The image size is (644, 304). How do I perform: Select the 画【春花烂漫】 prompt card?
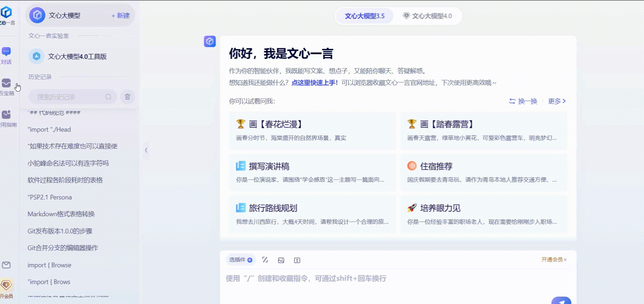pos(313,131)
